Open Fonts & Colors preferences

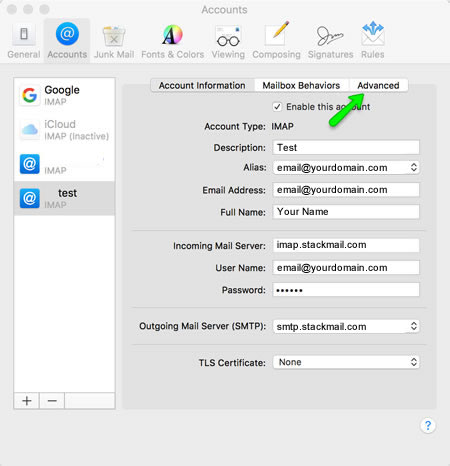[172, 41]
